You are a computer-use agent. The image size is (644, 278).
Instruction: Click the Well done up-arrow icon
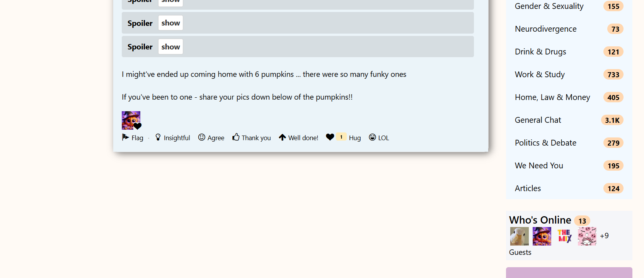click(283, 137)
